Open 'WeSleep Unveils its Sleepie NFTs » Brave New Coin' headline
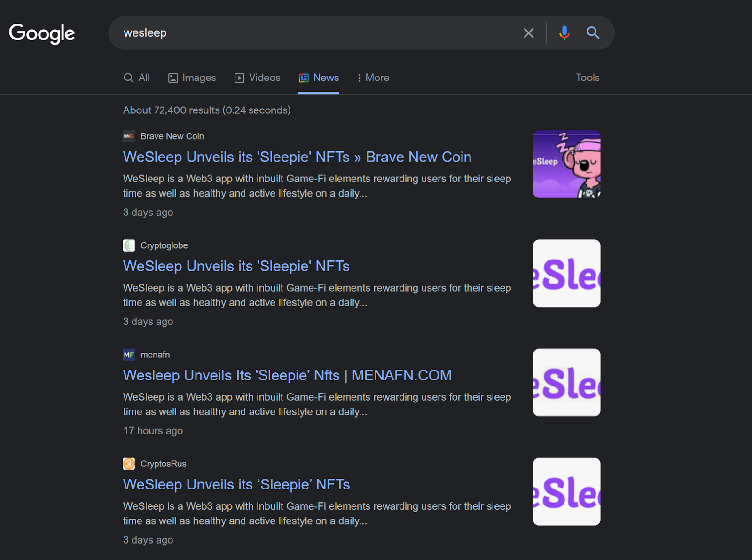 [297, 157]
